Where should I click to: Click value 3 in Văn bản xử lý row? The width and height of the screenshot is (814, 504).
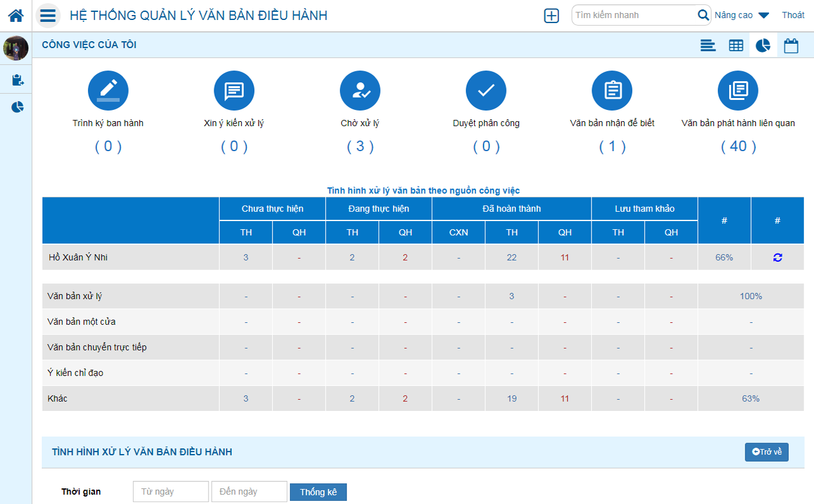point(512,296)
